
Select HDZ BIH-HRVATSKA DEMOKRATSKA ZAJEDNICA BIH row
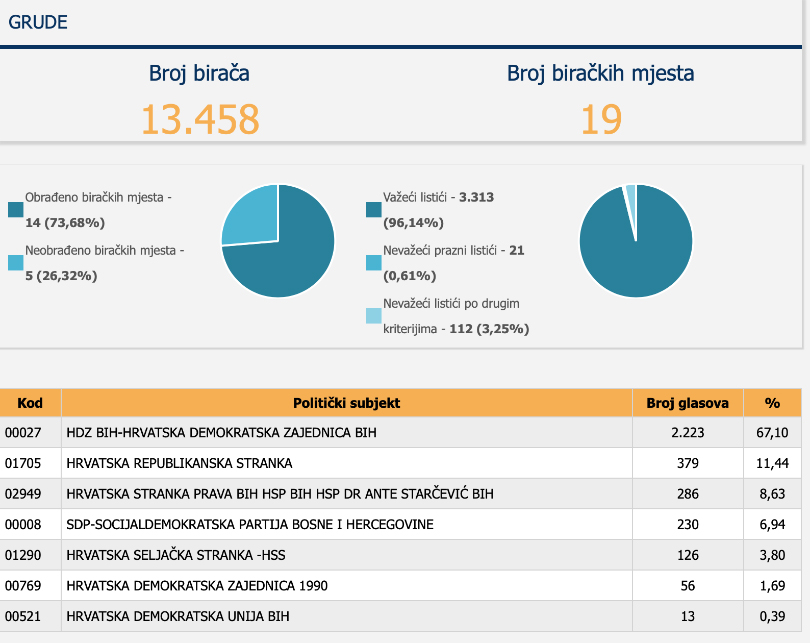tap(401, 433)
